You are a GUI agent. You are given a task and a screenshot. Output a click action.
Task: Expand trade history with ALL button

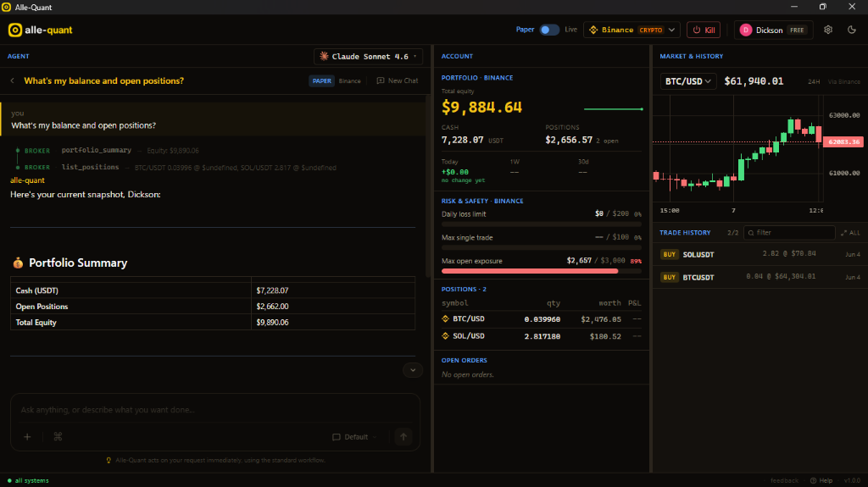(850, 233)
